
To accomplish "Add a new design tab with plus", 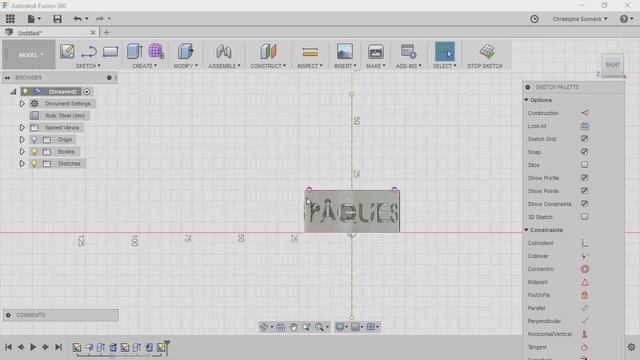I will (x=106, y=33).
